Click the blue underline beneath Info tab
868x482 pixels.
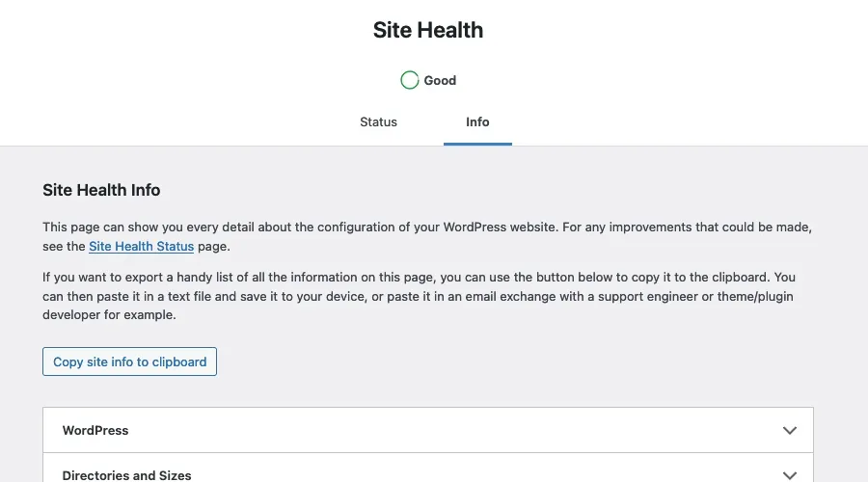point(477,144)
